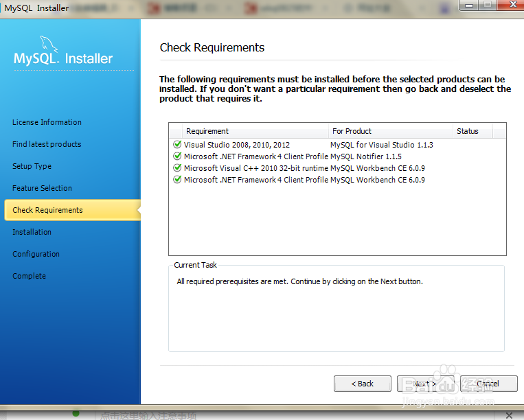
Task: Click check icon on last .NET Framework row
Action: [x=177, y=179]
